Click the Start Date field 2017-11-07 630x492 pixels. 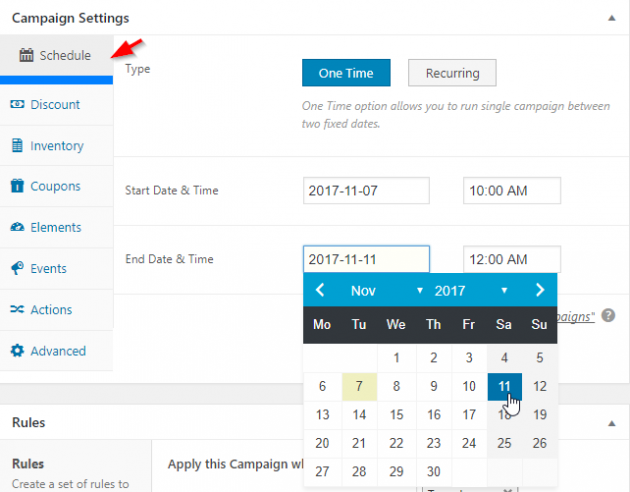(x=366, y=191)
